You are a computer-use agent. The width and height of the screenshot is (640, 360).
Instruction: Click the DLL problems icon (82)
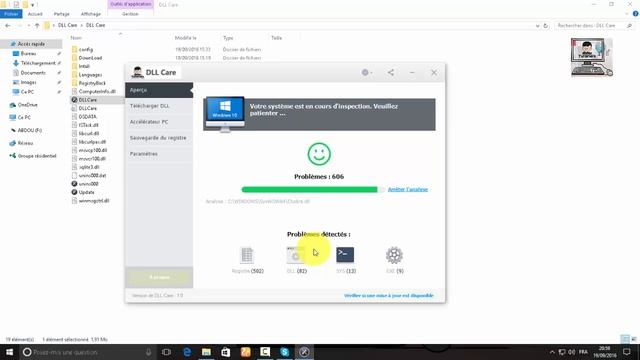(296, 255)
